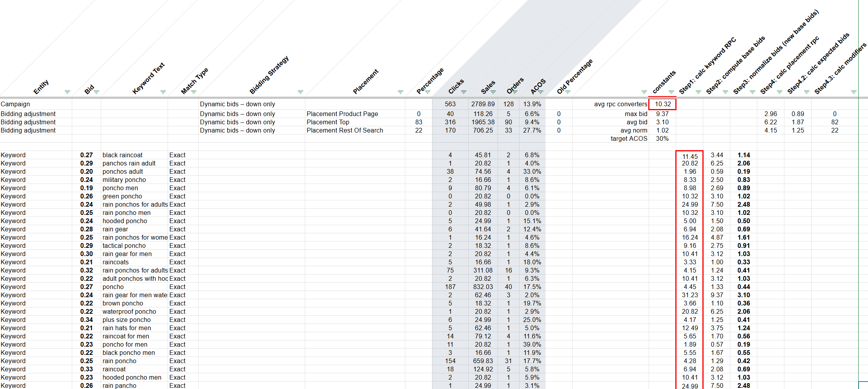Select the sales value 659.83
Viewport: 868px width, 389px height.
click(483, 361)
